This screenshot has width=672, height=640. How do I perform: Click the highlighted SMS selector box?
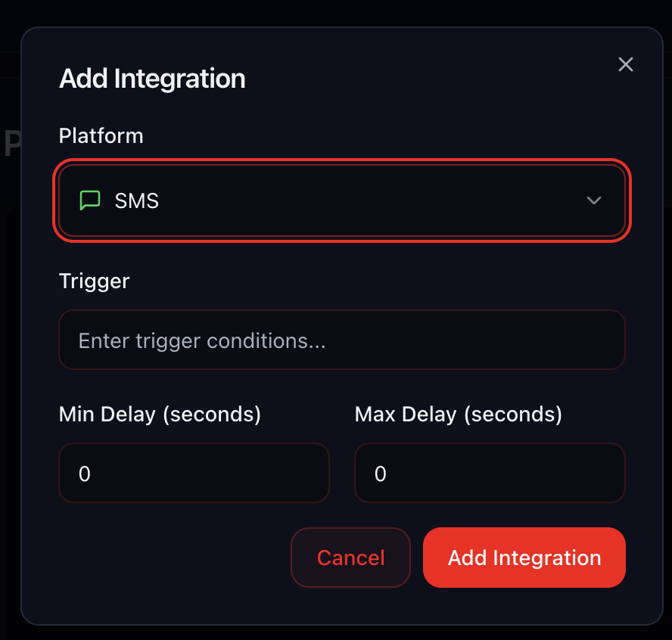pos(342,200)
